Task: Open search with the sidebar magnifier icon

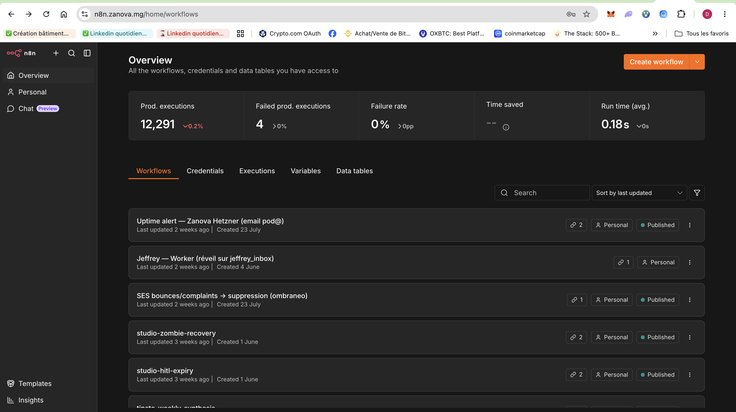Action: 71,53
